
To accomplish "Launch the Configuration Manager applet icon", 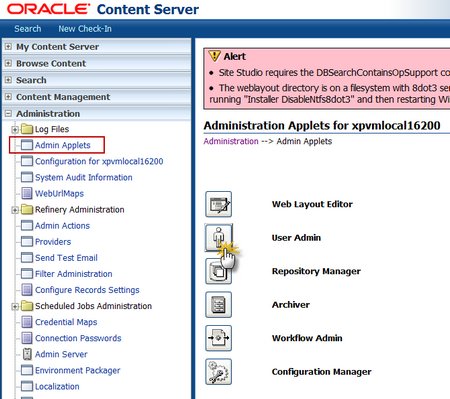I will point(218,372).
